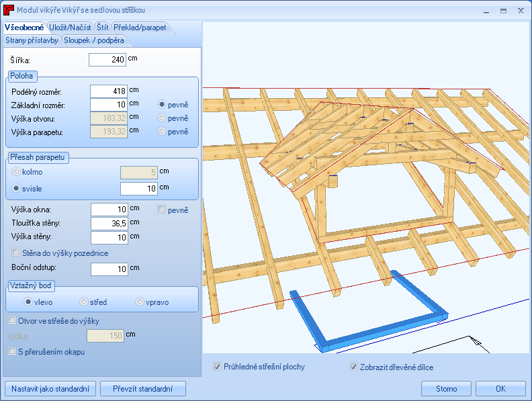532x401 pixels.
Task: Toggle Zobrazit dřevěné dílce checkbox
Action: tap(353, 366)
